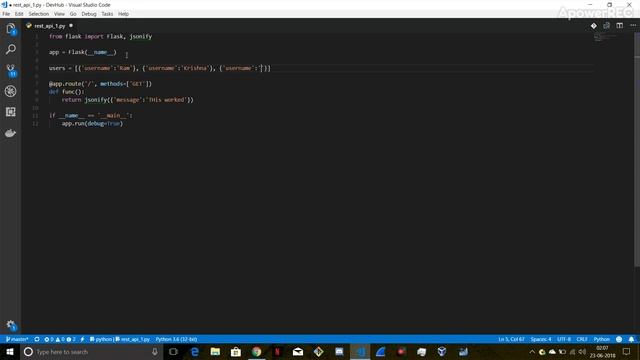
Task: Click rest_api_1.py in the status bar
Action: point(133,339)
